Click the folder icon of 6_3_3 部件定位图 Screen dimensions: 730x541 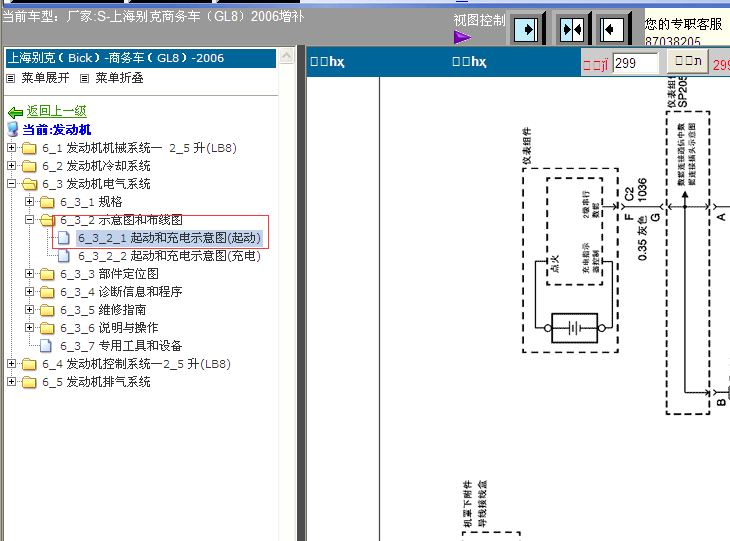point(47,274)
